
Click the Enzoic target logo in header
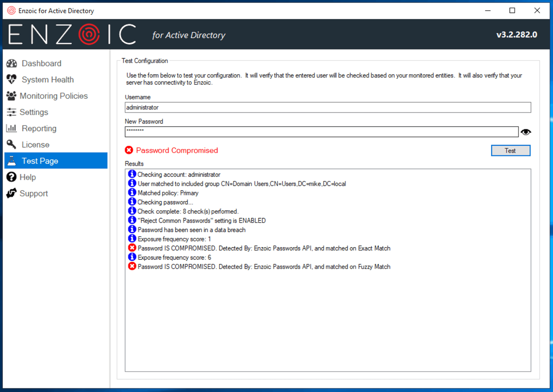click(89, 34)
